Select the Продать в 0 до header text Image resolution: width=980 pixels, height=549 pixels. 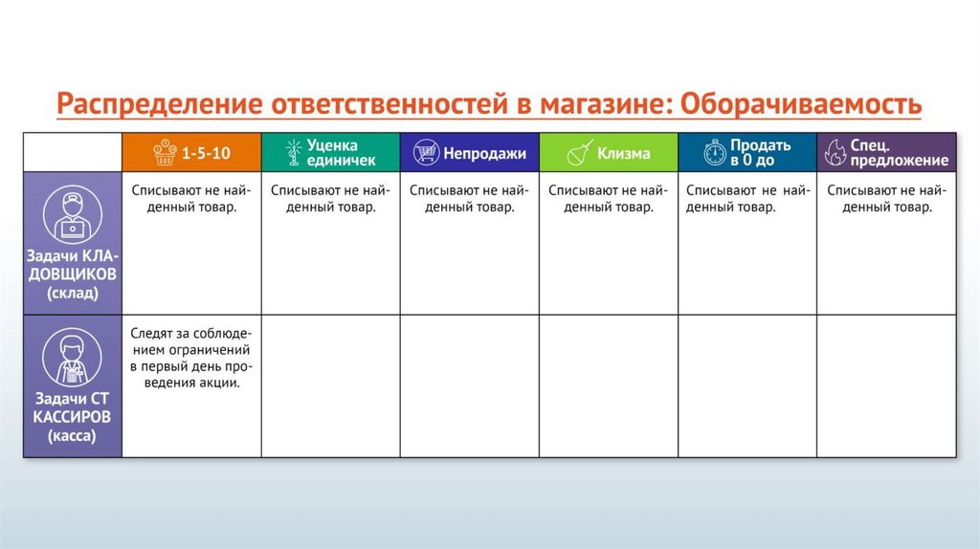(761, 153)
